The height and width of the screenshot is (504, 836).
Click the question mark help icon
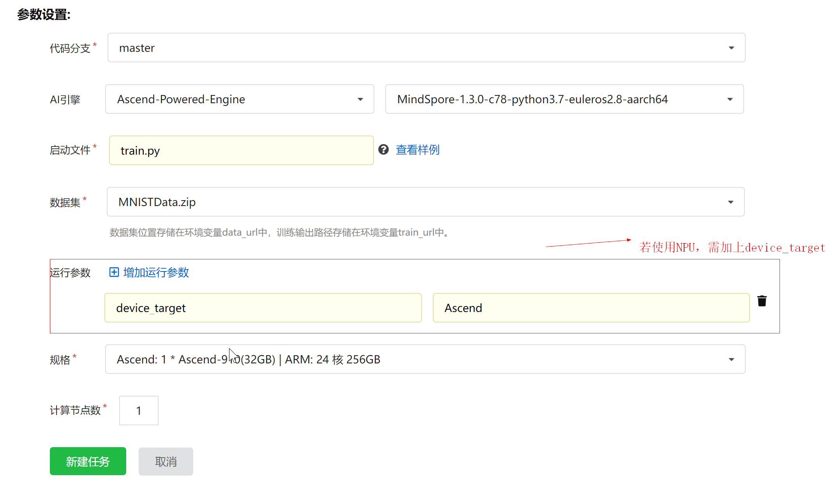click(x=383, y=150)
